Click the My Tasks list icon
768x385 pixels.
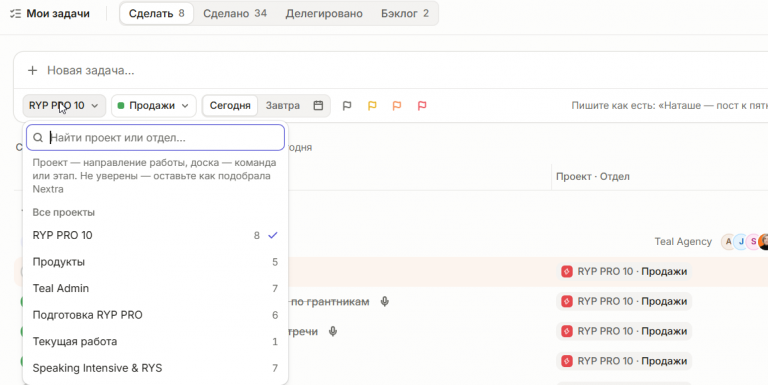pyautogui.click(x=15, y=14)
